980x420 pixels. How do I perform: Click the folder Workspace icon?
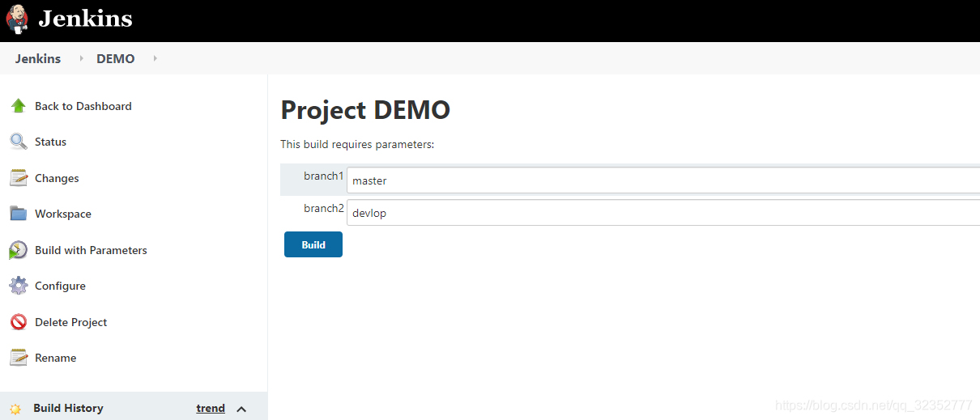point(19,214)
